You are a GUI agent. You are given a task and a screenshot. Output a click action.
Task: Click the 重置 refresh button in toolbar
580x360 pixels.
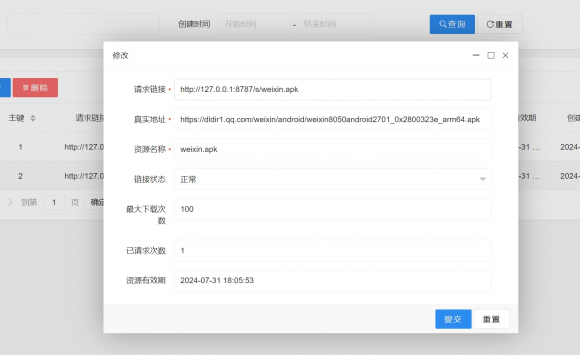(500, 24)
